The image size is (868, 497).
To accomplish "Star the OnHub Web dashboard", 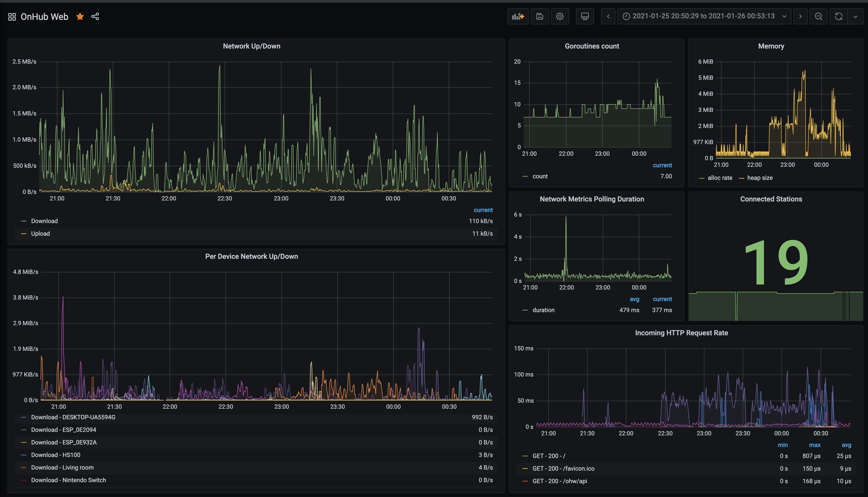I will click(80, 16).
